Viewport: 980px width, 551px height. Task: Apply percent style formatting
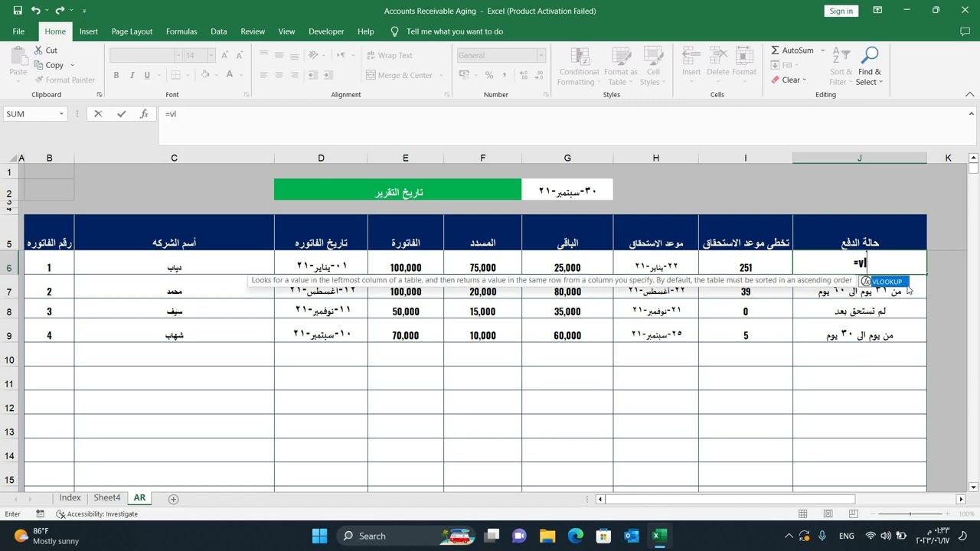[x=489, y=75]
